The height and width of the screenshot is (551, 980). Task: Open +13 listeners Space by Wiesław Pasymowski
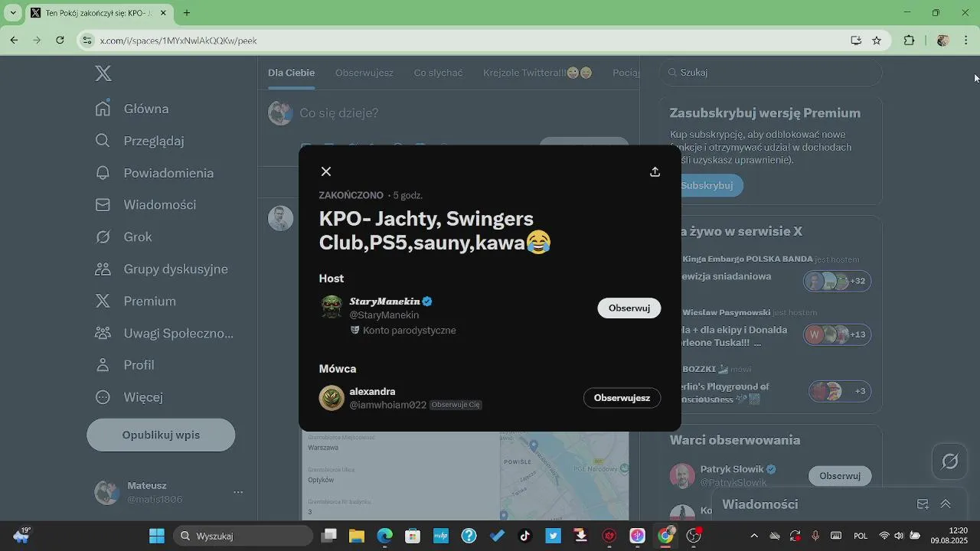(x=837, y=334)
